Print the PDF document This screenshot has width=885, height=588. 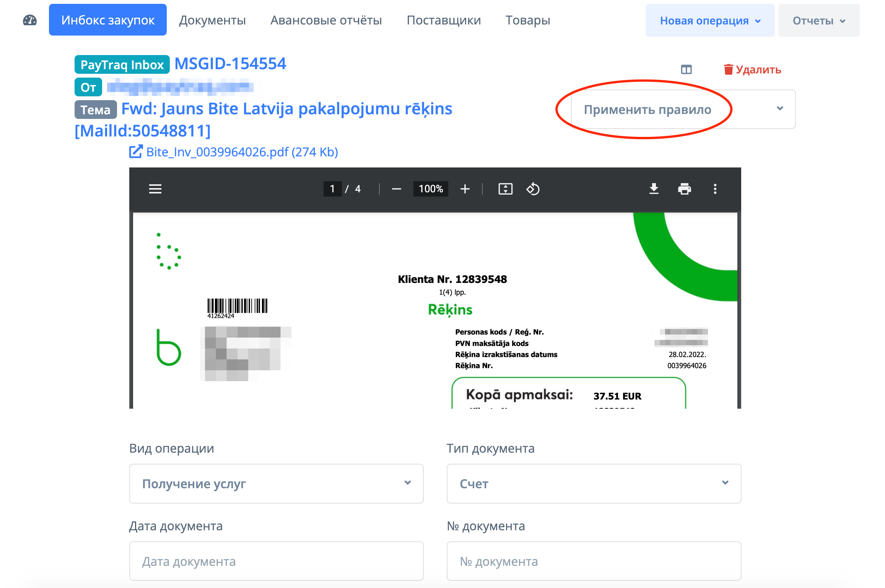click(x=684, y=189)
